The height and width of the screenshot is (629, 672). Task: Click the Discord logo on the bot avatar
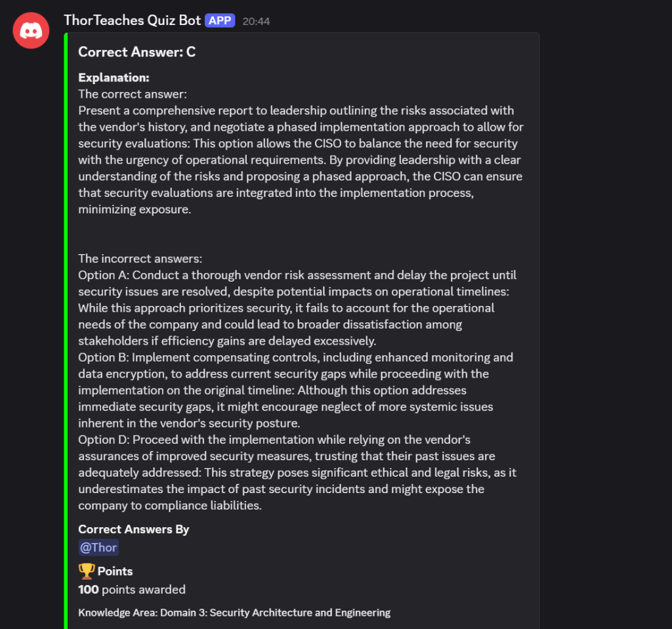[x=30, y=30]
